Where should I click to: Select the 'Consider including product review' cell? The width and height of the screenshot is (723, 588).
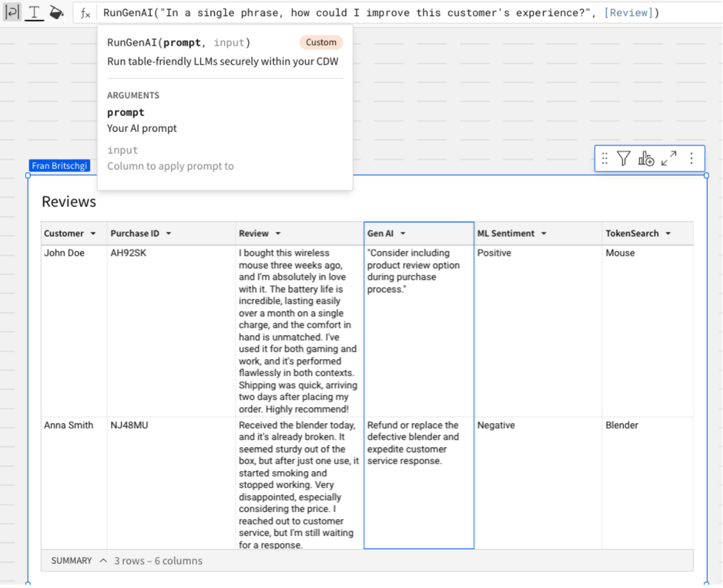coord(419,331)
